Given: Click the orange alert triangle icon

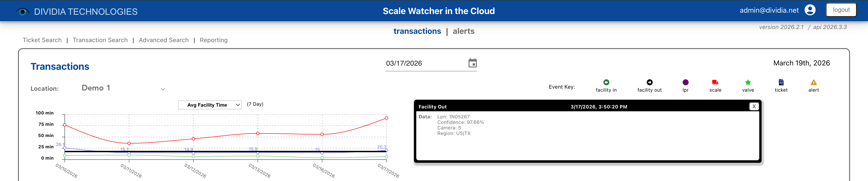Looking at the screenshot, I should (813, 82).
